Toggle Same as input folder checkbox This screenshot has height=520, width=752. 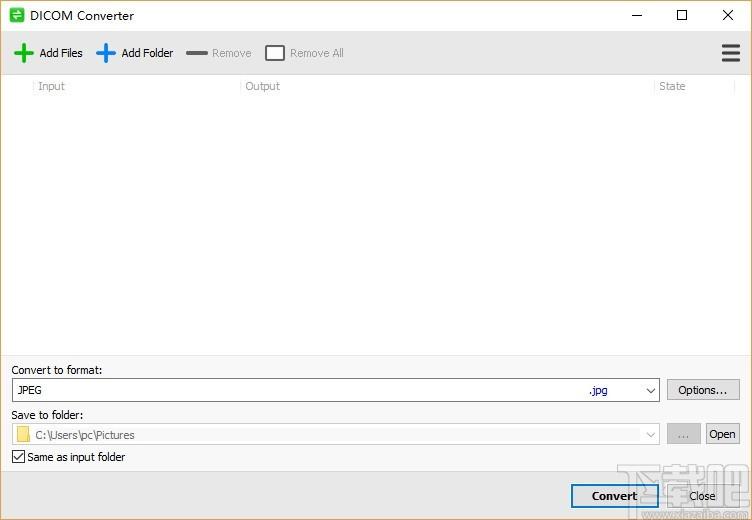tap(18, 457)
